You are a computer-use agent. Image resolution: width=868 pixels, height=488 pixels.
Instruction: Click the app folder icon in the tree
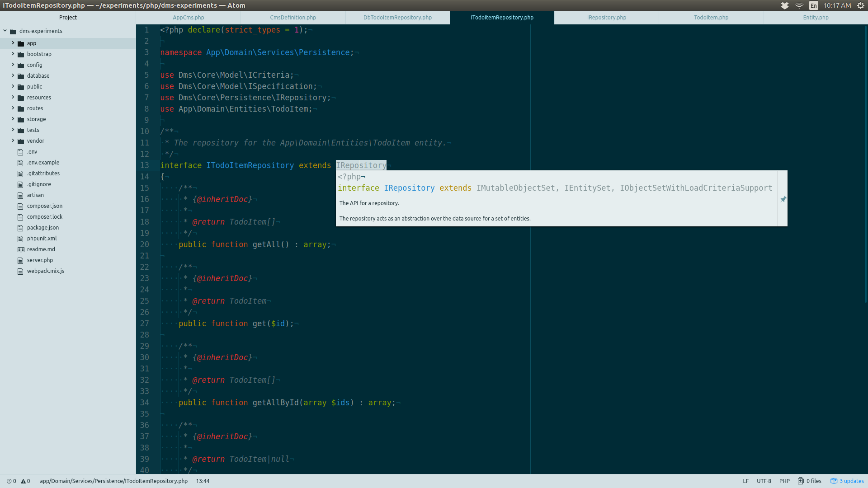point(21,43)
